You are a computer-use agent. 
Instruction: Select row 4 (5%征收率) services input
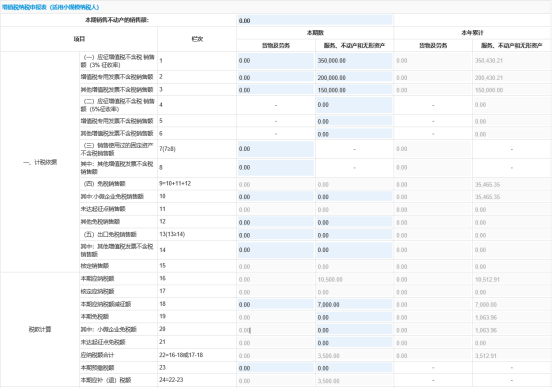click(x=354, y=105)
